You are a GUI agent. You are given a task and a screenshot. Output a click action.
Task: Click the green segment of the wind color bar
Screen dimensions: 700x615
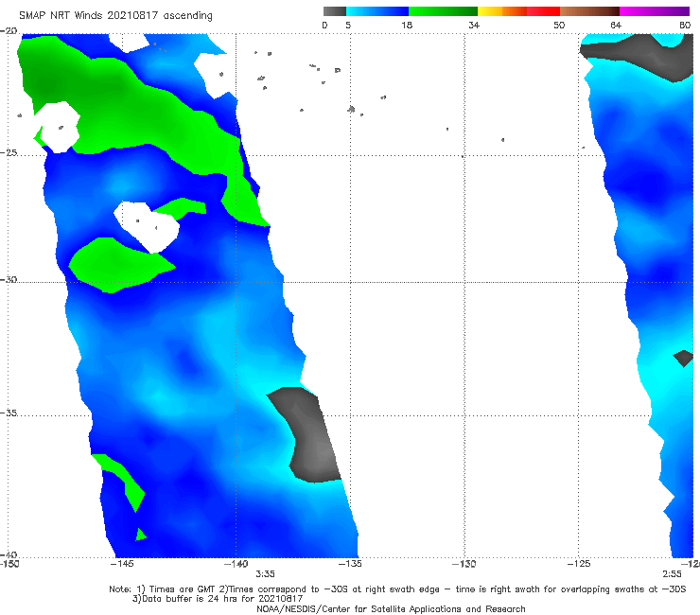click(x=443, y=11)
